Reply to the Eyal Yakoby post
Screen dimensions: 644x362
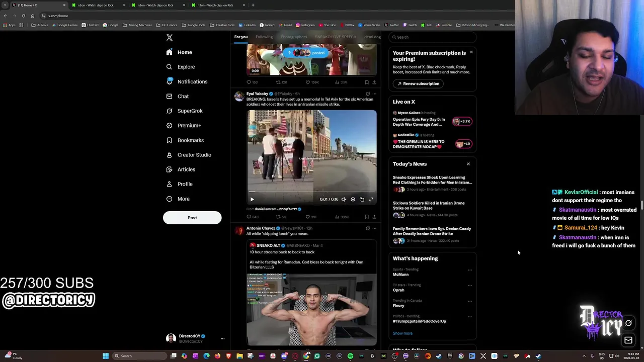(x=252, y=217)
